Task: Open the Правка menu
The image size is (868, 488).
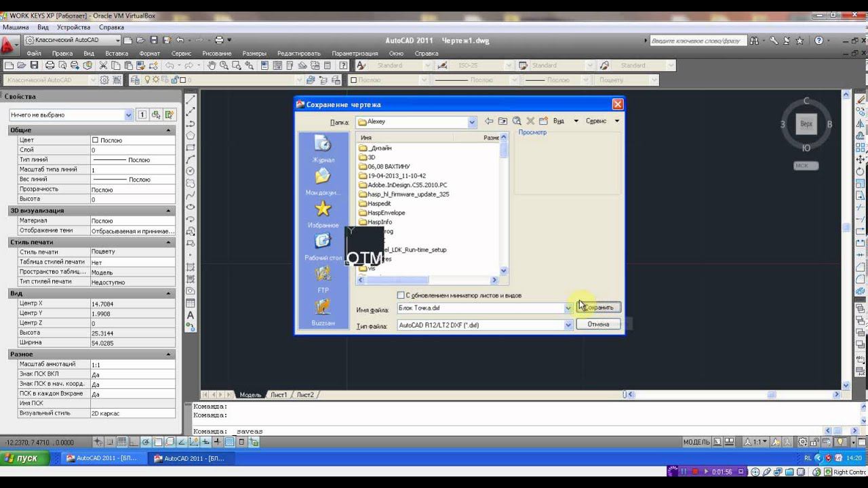Action: coord(62,54)
